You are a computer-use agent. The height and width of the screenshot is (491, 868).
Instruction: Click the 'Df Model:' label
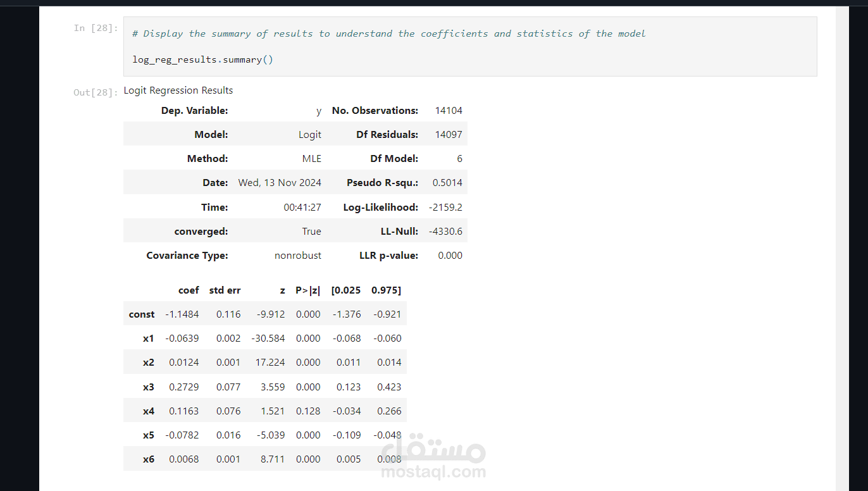click(x=394, y=159)
